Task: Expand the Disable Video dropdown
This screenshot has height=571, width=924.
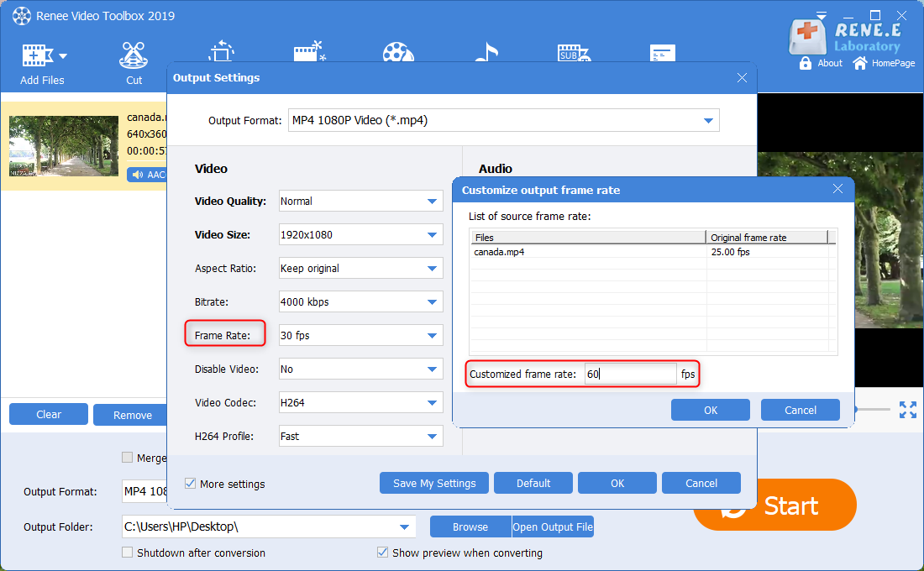Action: click(432, 369)
